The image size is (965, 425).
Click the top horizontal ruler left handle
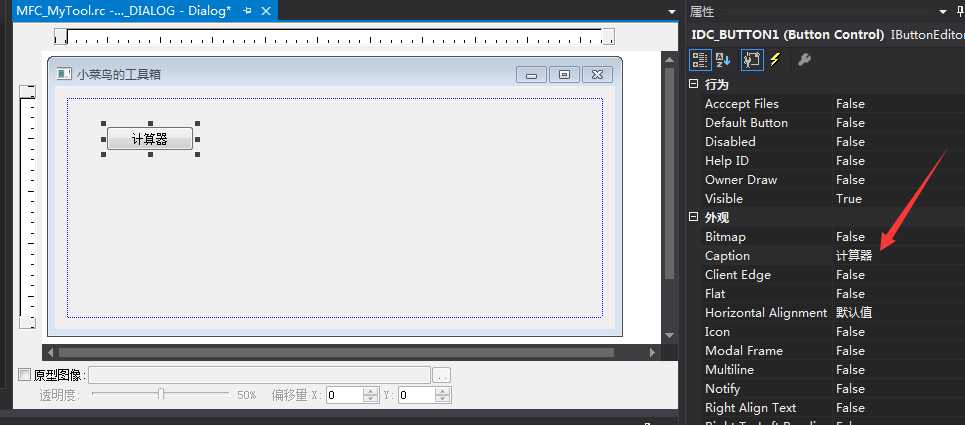coord(60,36)
